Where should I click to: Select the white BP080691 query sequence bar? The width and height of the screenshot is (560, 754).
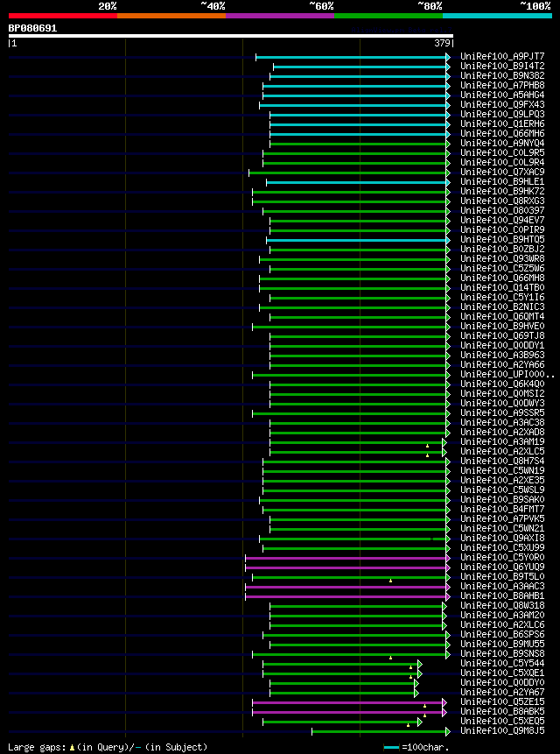coord(230,36)
